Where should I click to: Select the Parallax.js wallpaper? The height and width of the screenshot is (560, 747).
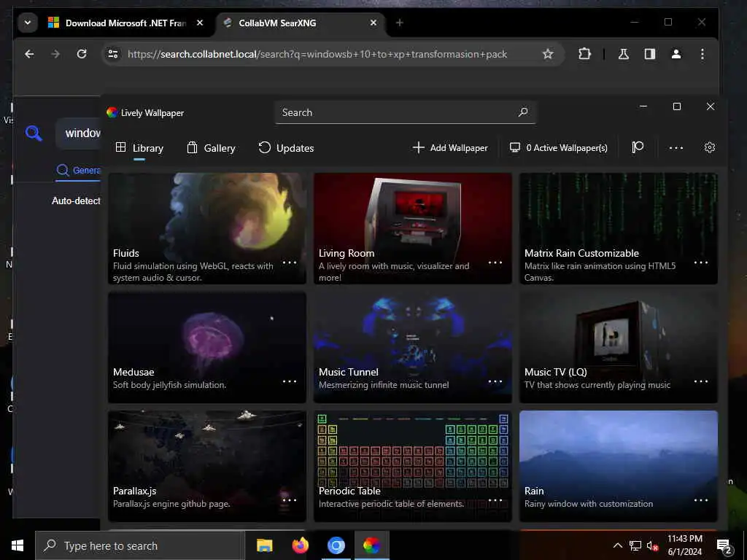[x=207, y=466]
